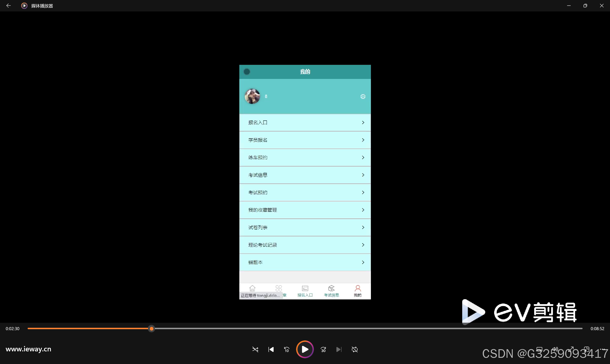Skip back 10 seconds
This screenshot has height=364, width=610.
(x=287, y=349)
